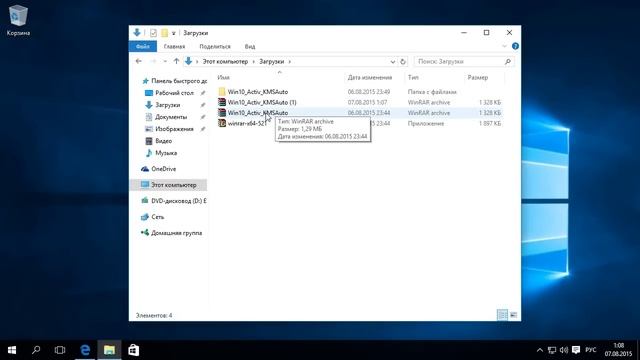Open the Action Center notifications icon
Viewport: 640px width, 360px height.
click(576, 350)
